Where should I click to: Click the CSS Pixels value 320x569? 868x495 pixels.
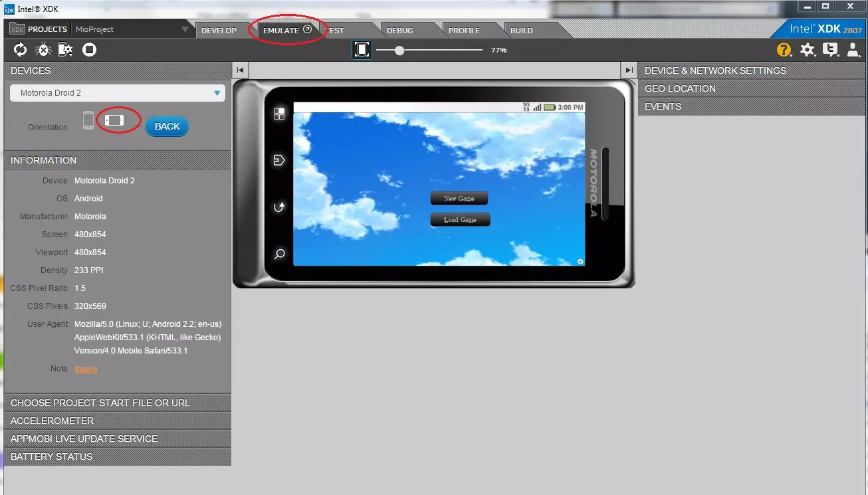point(90,306)
